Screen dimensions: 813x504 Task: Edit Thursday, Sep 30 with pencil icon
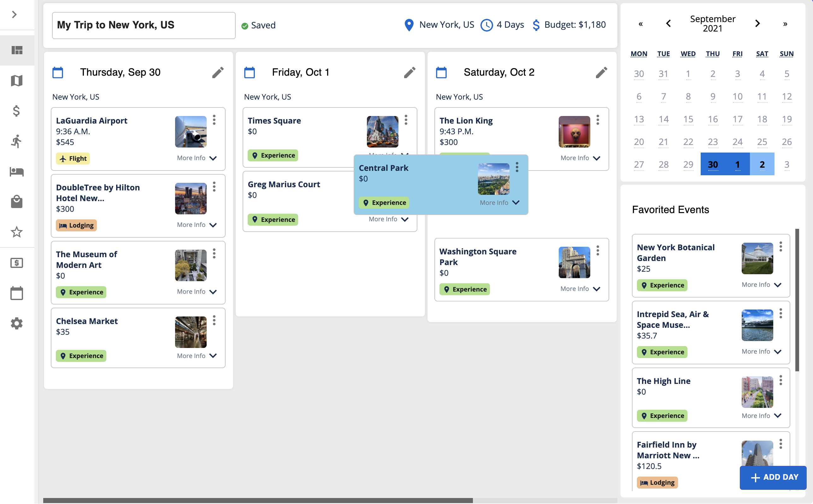click(x=218, y=72)
